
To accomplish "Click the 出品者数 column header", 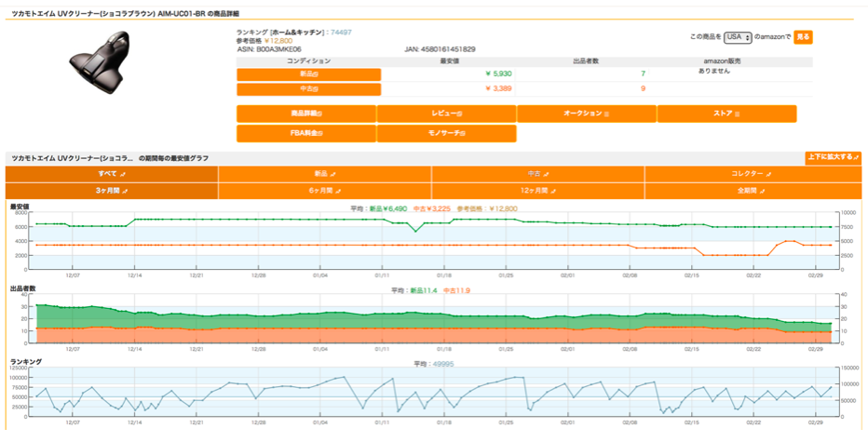I will 586,61.
